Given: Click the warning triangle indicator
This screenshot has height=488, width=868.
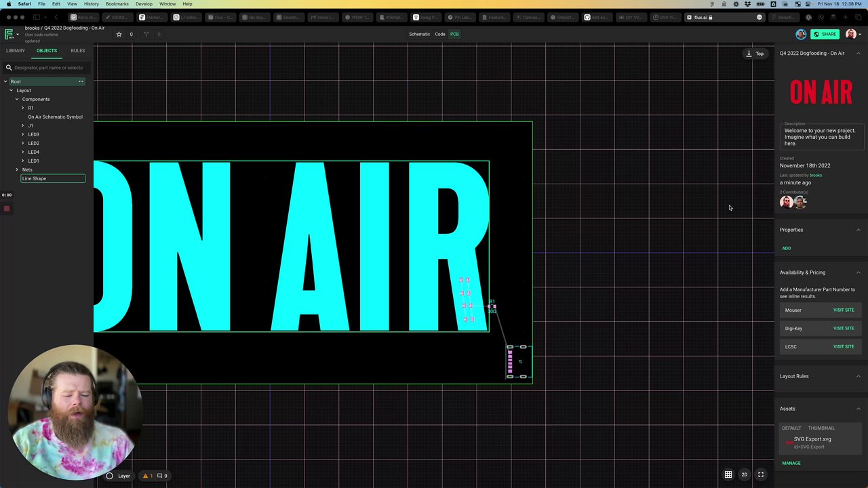Looking at the screenshot, I should click(144, 476).
